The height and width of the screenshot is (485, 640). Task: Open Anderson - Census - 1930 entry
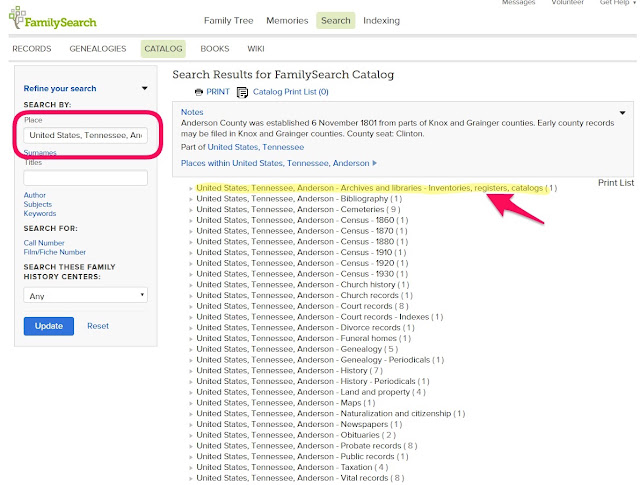(302, 274)
